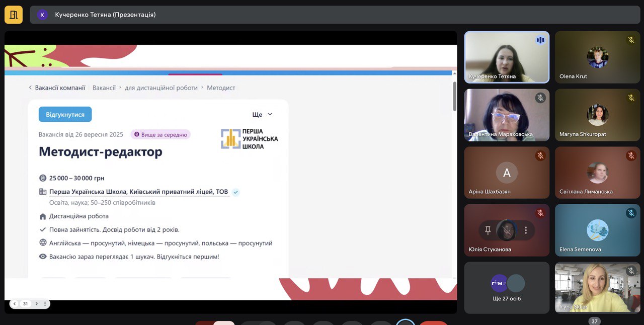Open the для дистанційної роботи breadcrumb
Image resolution: width=644 pixels, height=325 pixels.
161,88
